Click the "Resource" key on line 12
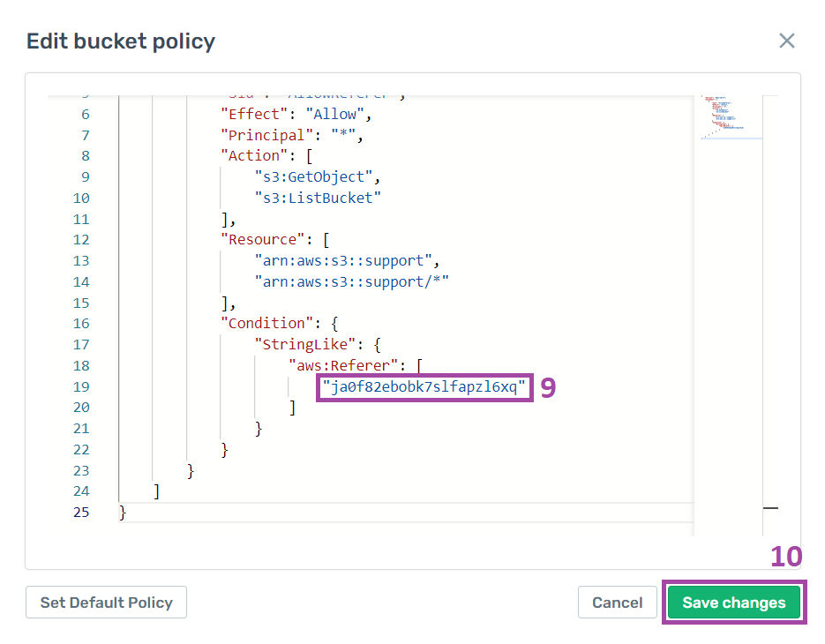The width and height of the screenshot is (825, 644). (x=263, y=240)
